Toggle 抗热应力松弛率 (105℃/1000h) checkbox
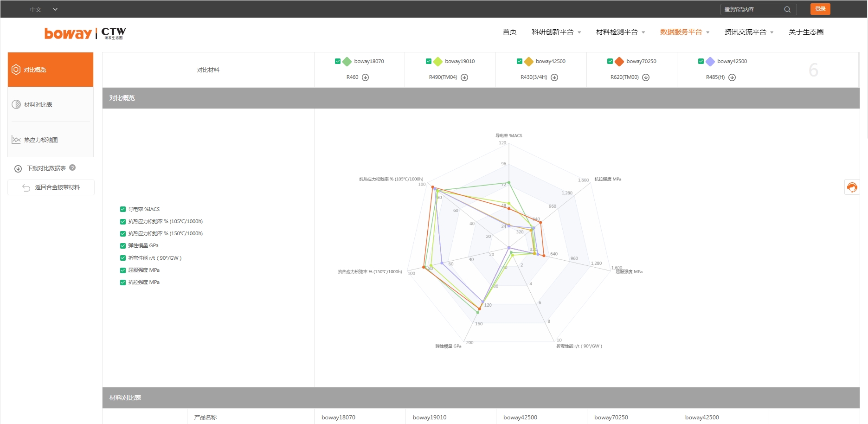Screen dimensions: 868x424 click(x=123, y=222)
